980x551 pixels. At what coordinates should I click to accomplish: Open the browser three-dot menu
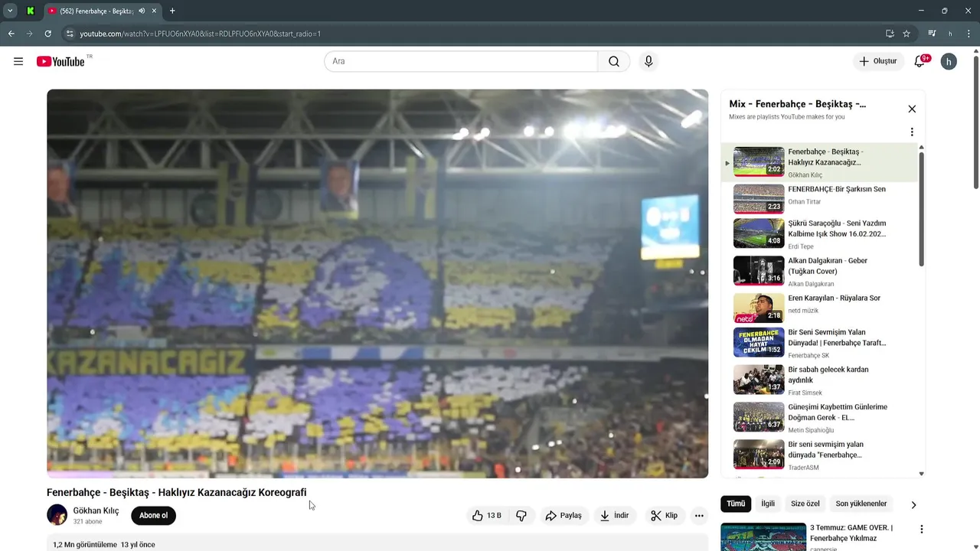tap(969, 34)
